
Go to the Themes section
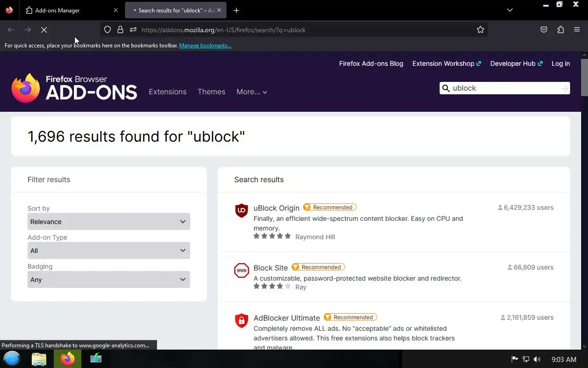click(211, 92)
